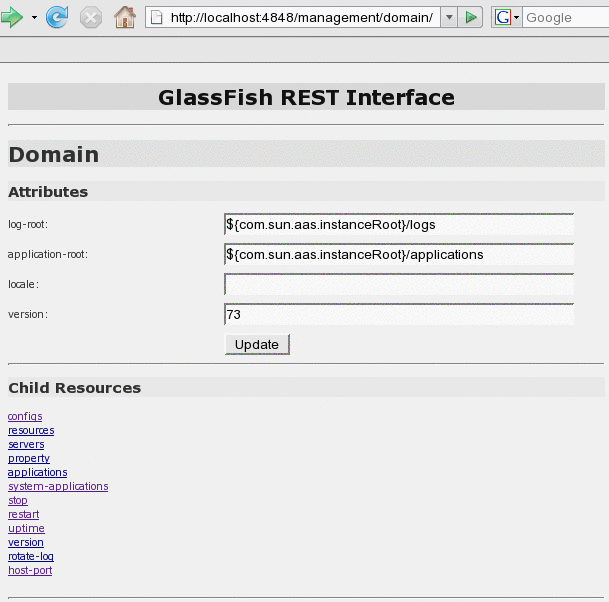Screen dimensions: 609x602
Task: Open the forward history dropdown arrow
Action: (x=34, y=17)
